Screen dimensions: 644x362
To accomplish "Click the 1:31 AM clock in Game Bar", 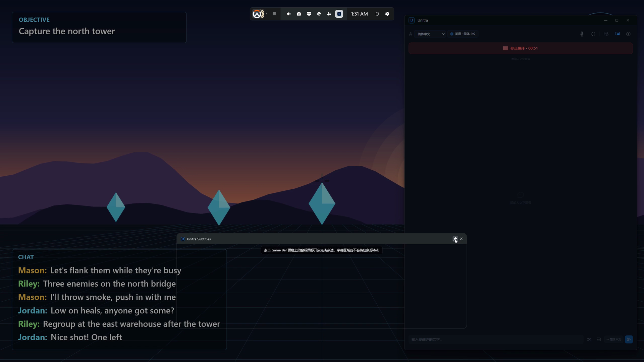I will [x=359, y=14].
